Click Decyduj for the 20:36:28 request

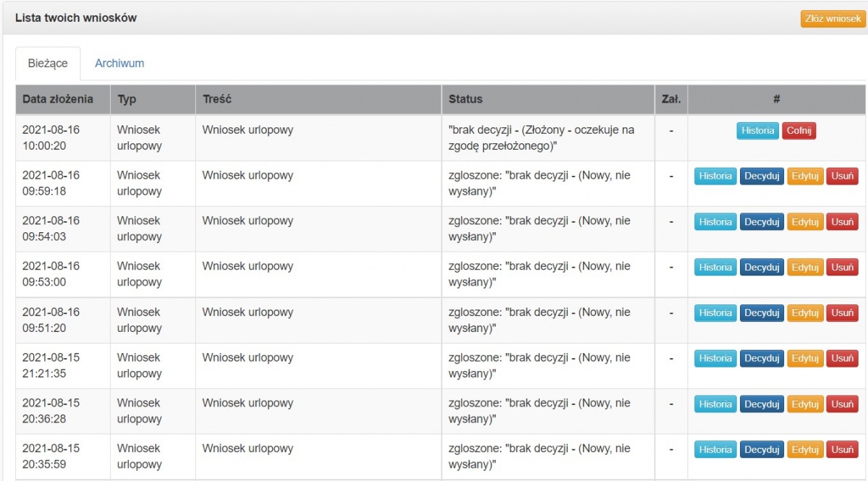[x=762, y=404]
